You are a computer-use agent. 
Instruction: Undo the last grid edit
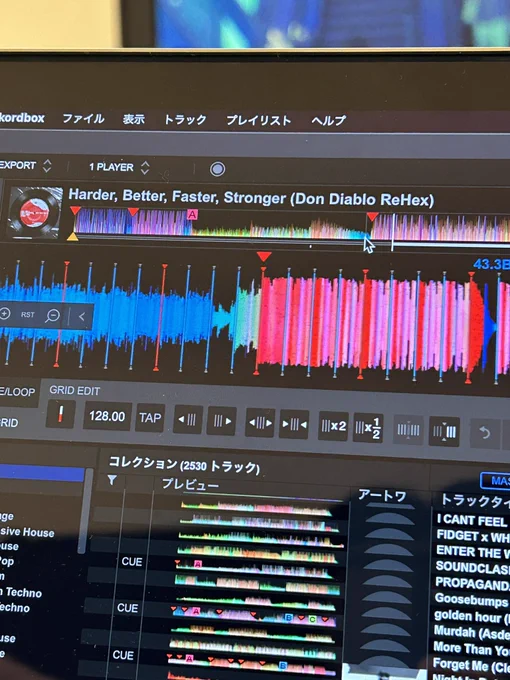485,434
